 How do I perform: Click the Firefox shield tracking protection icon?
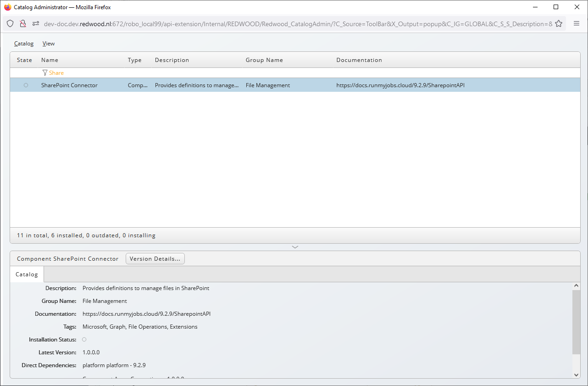(x=10, y=24)
